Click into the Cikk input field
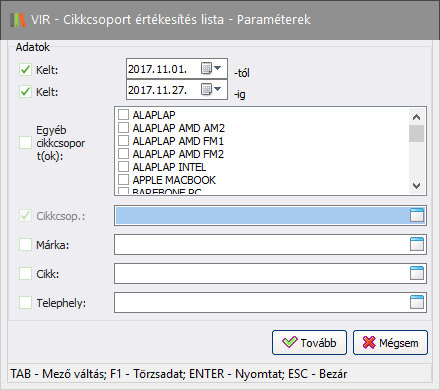 click(x=262, y=273)
